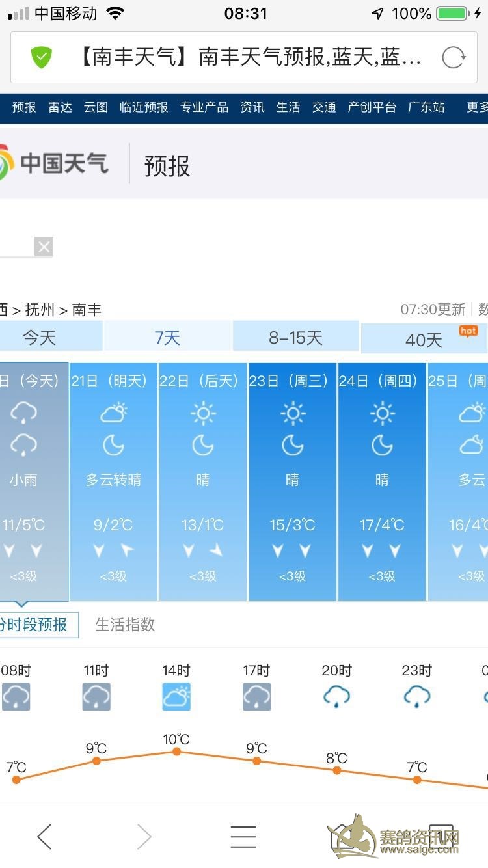
Task: Go back with browser back arrow
Action: coord(44,837)
